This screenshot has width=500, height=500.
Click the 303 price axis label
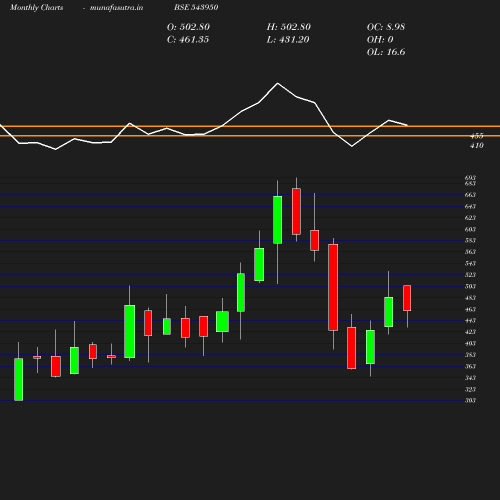470,400
